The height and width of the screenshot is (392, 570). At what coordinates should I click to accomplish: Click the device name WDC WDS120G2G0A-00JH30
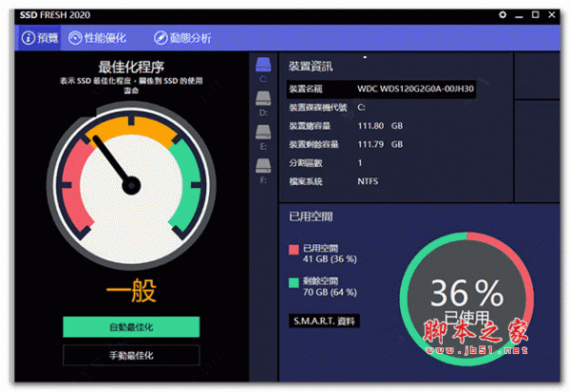(x=415, y=89)
